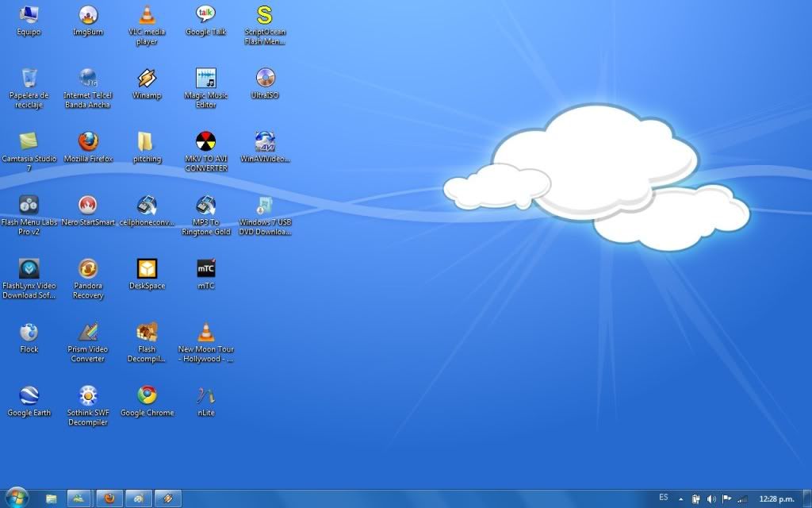812x508 pixels.
Task: Open the Action Center flag icon
Action: pyautogui.click(x=726, y=499)
